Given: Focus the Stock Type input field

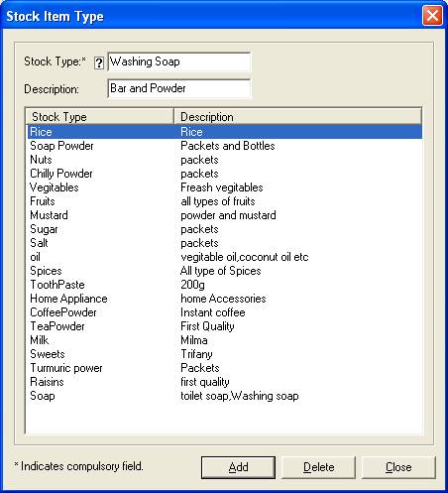Looking at the screenshot, I should tap(179, 62).
